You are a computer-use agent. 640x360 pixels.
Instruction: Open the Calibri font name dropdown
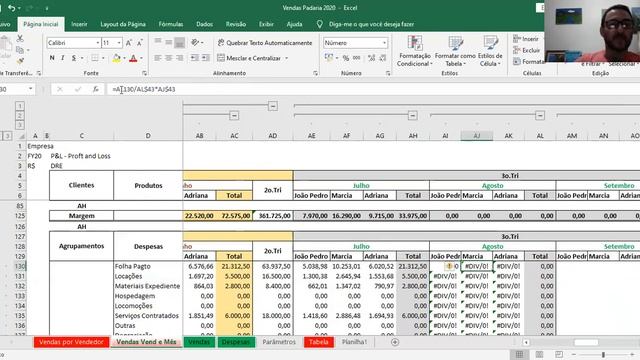coord(98,43)
